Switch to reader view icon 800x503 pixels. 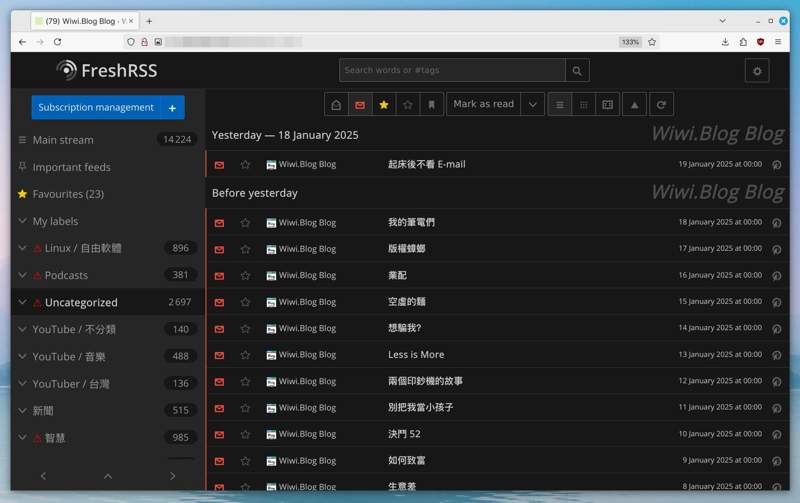pyautogui.click(x=607, y=105)
